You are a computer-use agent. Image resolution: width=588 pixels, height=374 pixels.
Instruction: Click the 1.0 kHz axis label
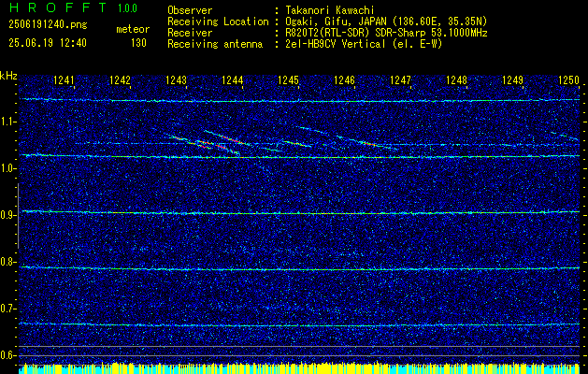coord(7,168)
